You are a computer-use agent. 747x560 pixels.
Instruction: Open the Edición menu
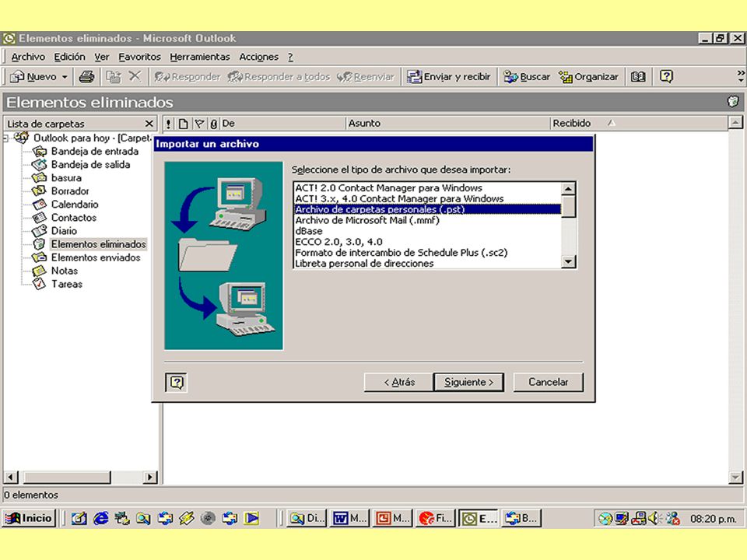pyautogui.click(x=69, y=57)
